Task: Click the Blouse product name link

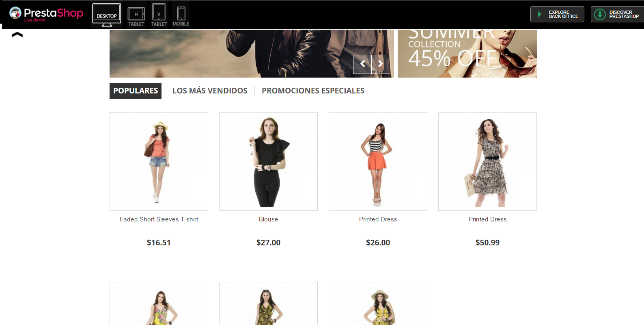Action: 269,219
